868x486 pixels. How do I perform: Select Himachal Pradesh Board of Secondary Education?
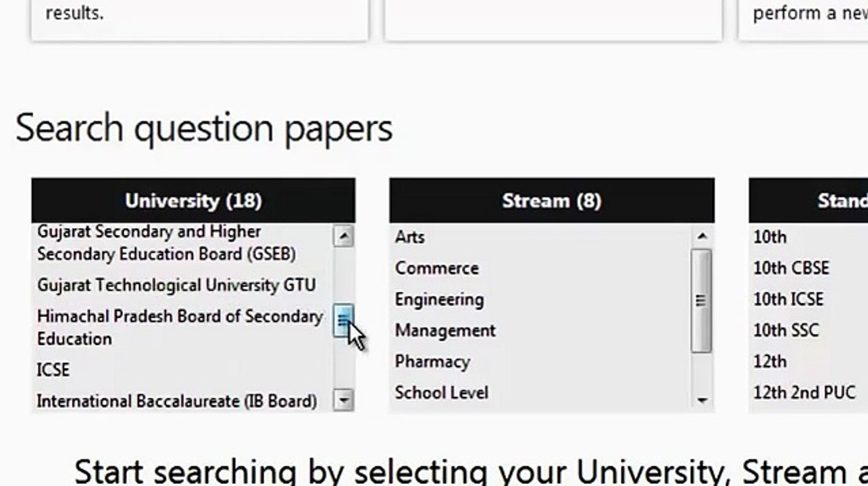[180, 327]
